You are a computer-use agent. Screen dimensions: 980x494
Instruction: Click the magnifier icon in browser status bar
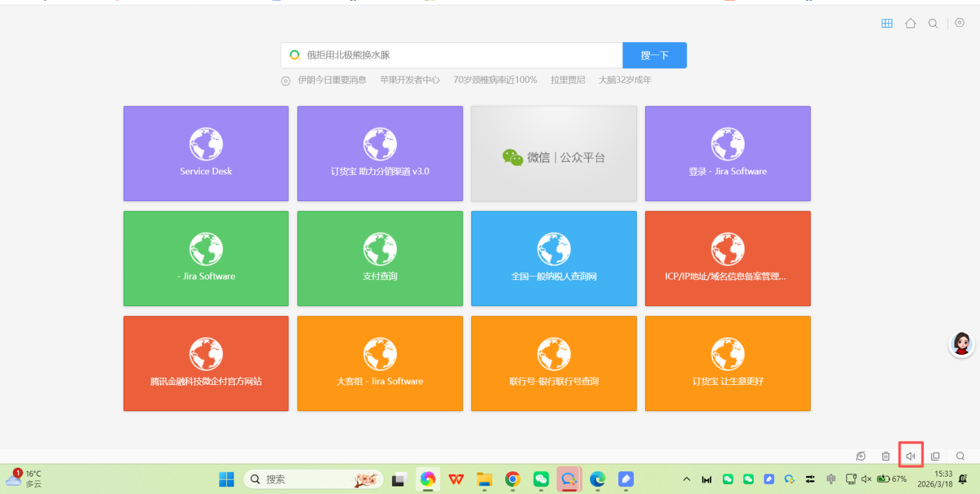[x=960, y=456]
